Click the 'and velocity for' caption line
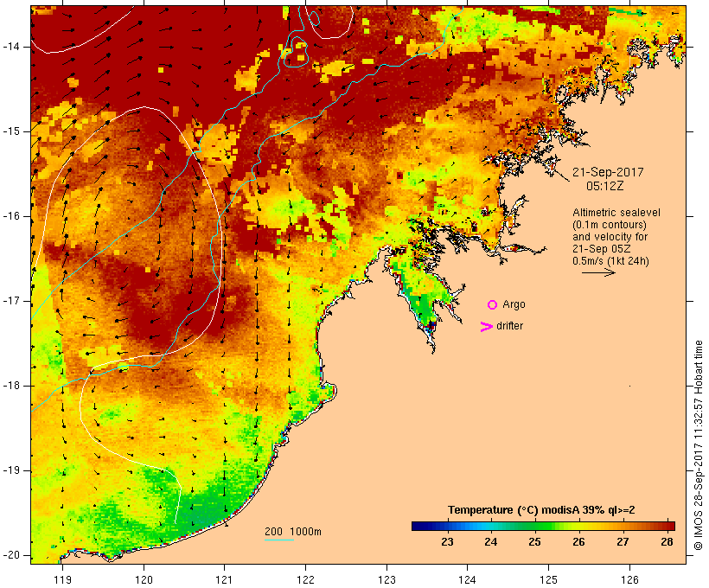Image resolution: width=709 pixels, height=588 pixels. point(610,237)
